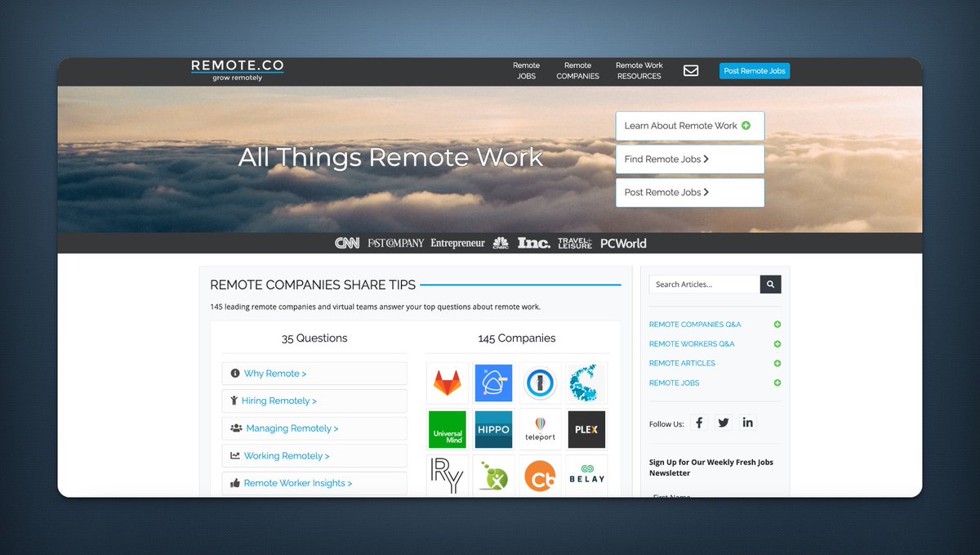Open the Remote Work RESOURCES nav menu
The image size is (980, 555).
(639, 70)
